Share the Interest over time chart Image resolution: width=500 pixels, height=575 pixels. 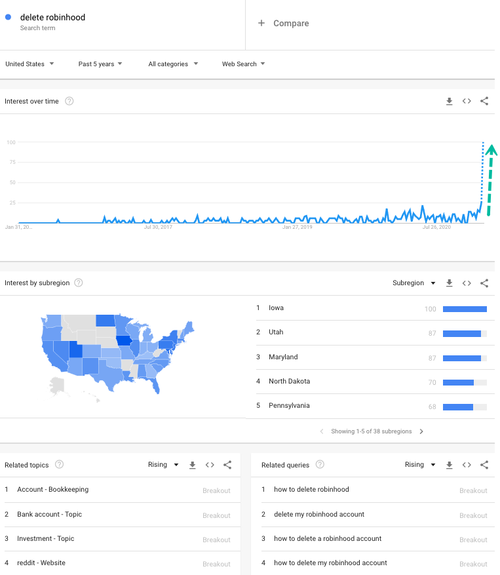(484, 101)
